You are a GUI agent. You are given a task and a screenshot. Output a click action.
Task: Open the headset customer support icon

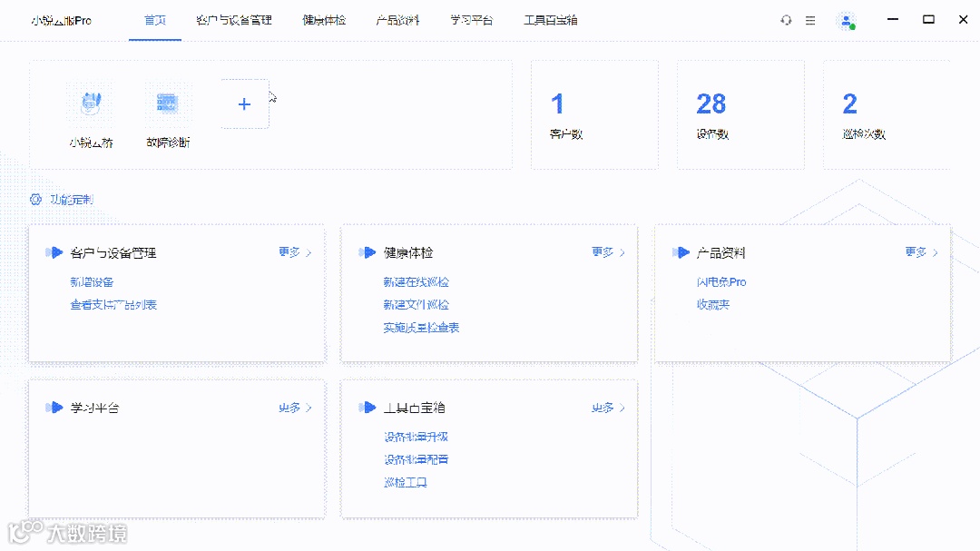pos(786,19)
